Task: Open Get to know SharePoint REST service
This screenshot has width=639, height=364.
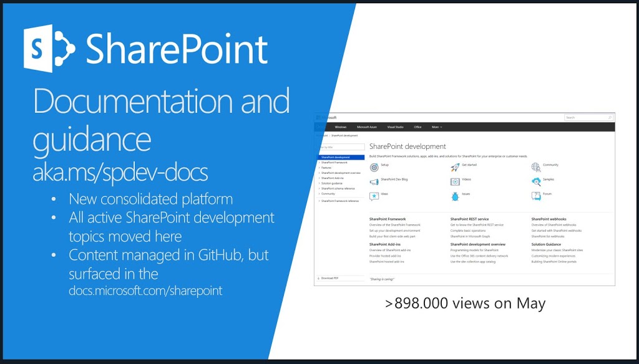Action: 477,225
